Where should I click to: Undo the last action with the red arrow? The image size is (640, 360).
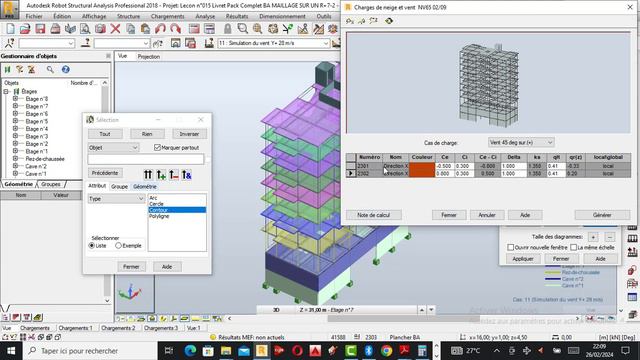click(160, 29)
